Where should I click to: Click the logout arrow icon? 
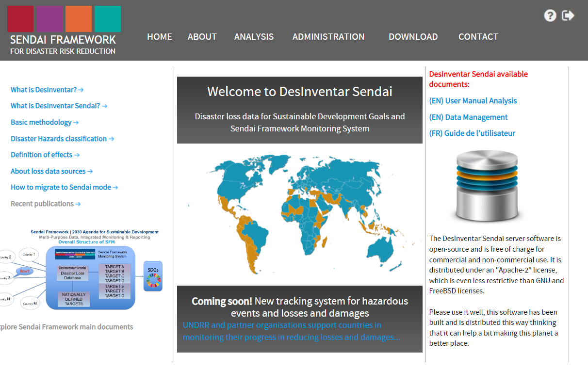568,16
